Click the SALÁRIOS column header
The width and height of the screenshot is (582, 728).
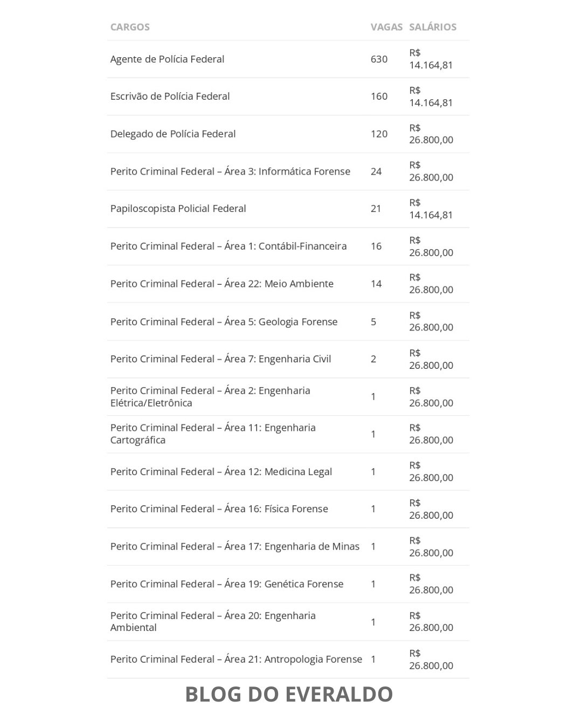(433, 27)
